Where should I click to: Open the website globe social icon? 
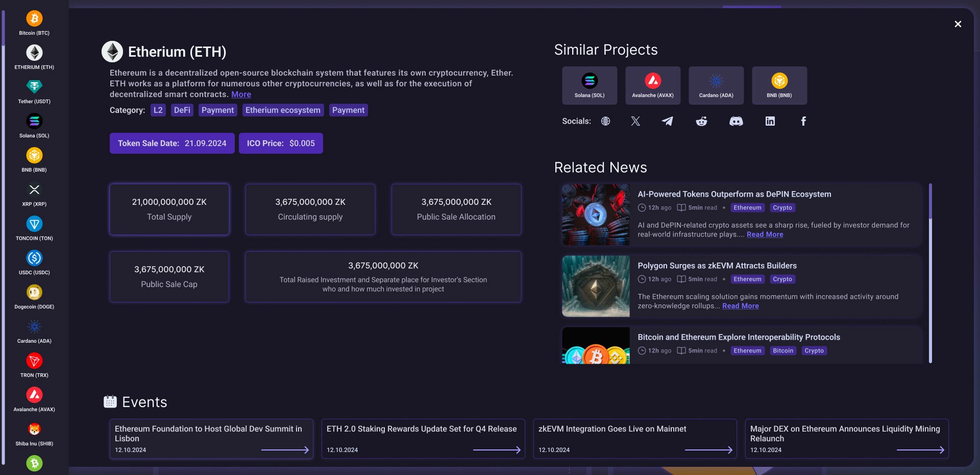pos(605,121)
